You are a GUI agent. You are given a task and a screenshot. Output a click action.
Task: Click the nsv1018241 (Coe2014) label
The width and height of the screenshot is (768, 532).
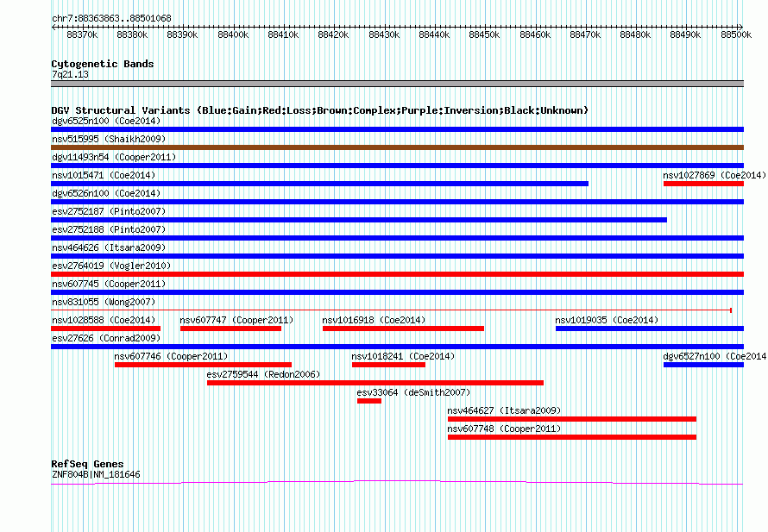403,356
